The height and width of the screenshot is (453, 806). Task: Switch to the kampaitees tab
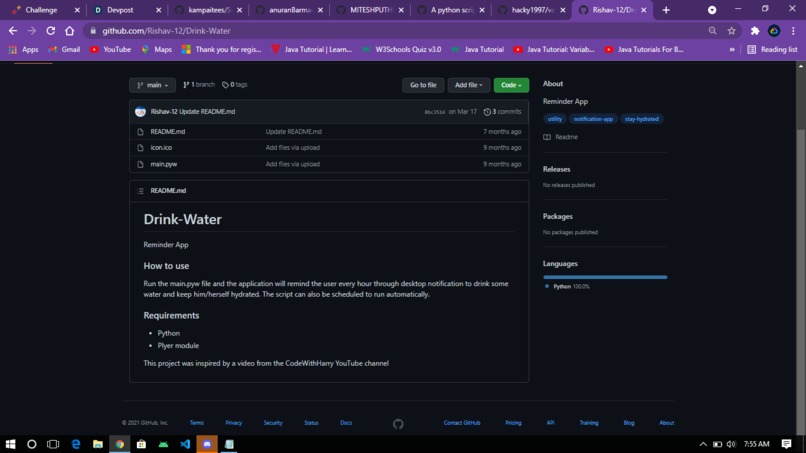click(x=208, y=10)
